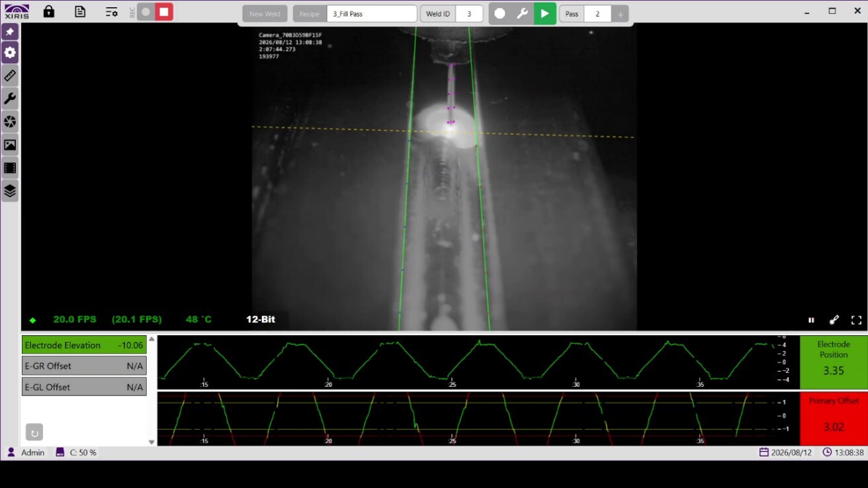Pause the live video with the pause icon
Screen dimensions: 868x488
811,320
